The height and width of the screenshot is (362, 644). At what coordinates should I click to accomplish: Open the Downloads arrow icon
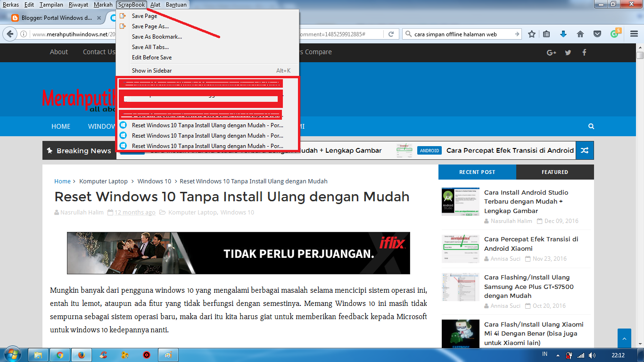coord(563,34)
